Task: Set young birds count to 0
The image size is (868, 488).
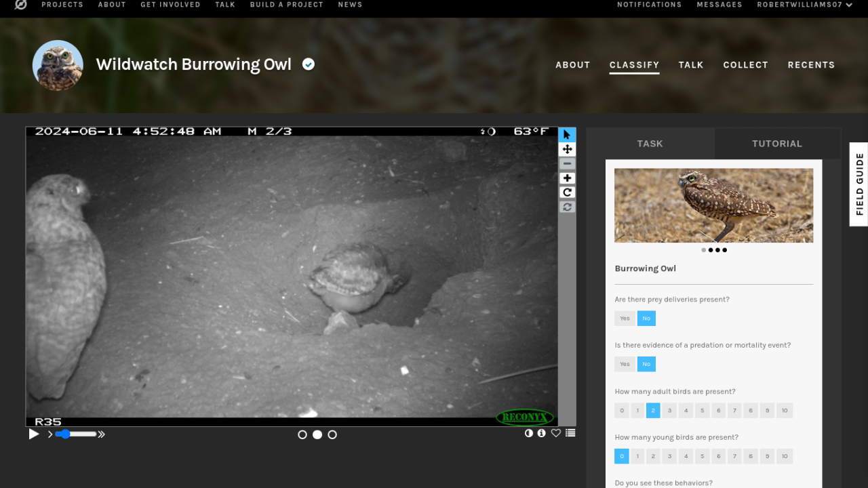Action: [622, 457]
